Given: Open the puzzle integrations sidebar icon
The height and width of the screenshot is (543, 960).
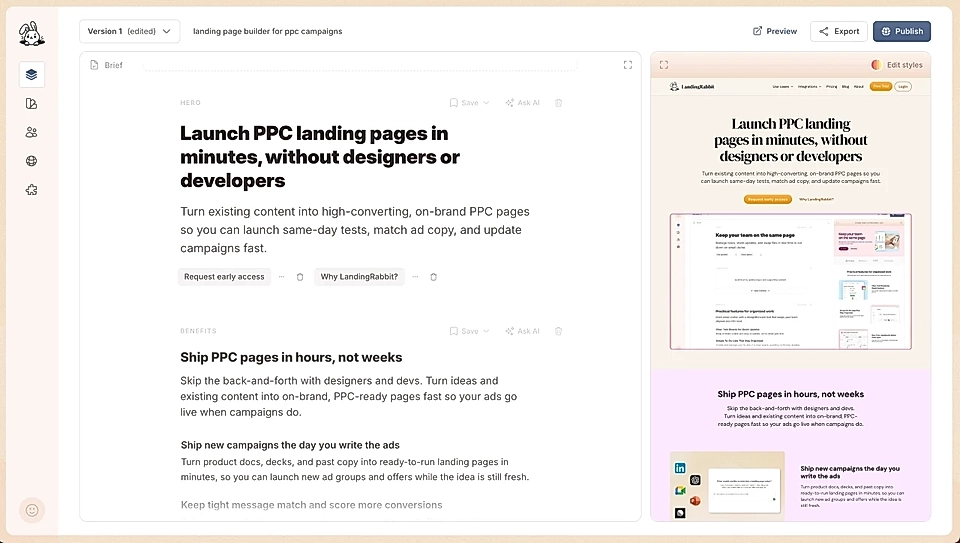Looking at the screenshot, I should (x=32, y=190).
